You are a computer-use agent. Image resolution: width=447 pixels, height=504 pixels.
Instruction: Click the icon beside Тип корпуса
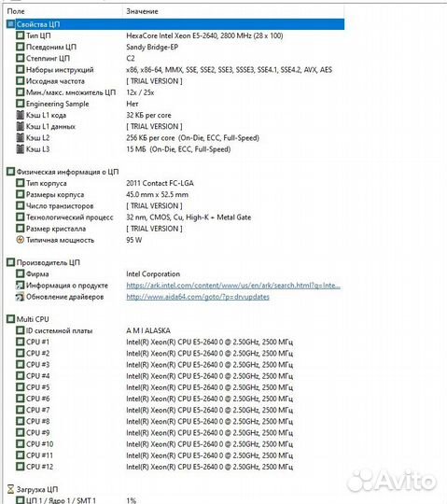21,183
